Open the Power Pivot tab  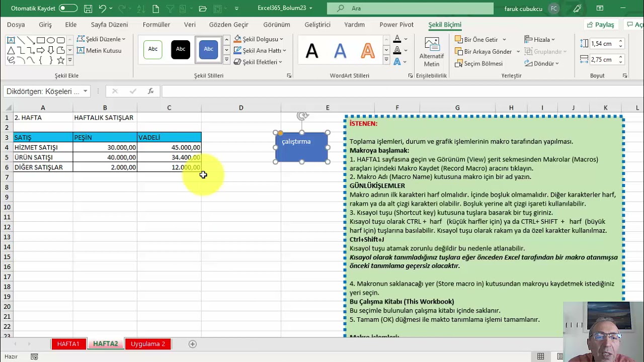(x=396, y=25)
